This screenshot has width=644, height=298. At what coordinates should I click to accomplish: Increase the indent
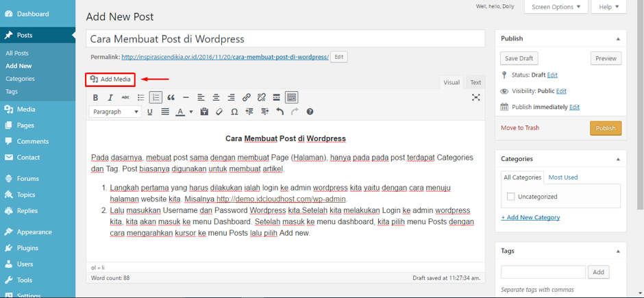tap(264, 112)
